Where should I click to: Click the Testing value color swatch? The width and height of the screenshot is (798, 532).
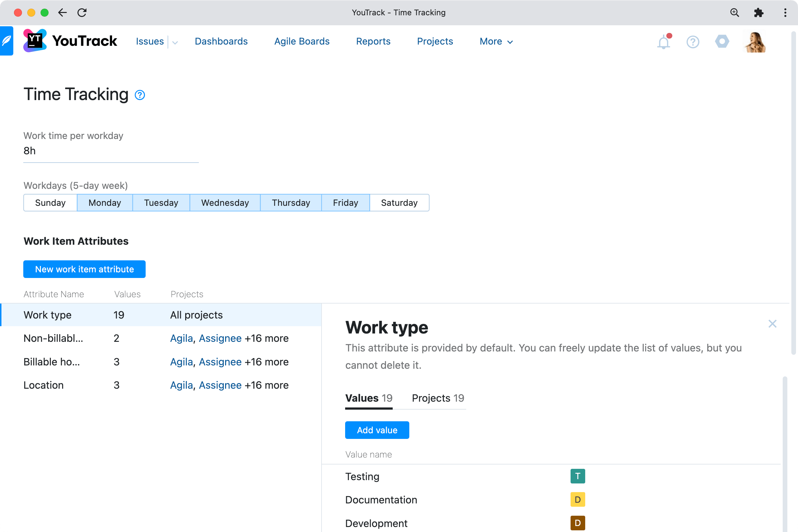[x=578, y=476]
